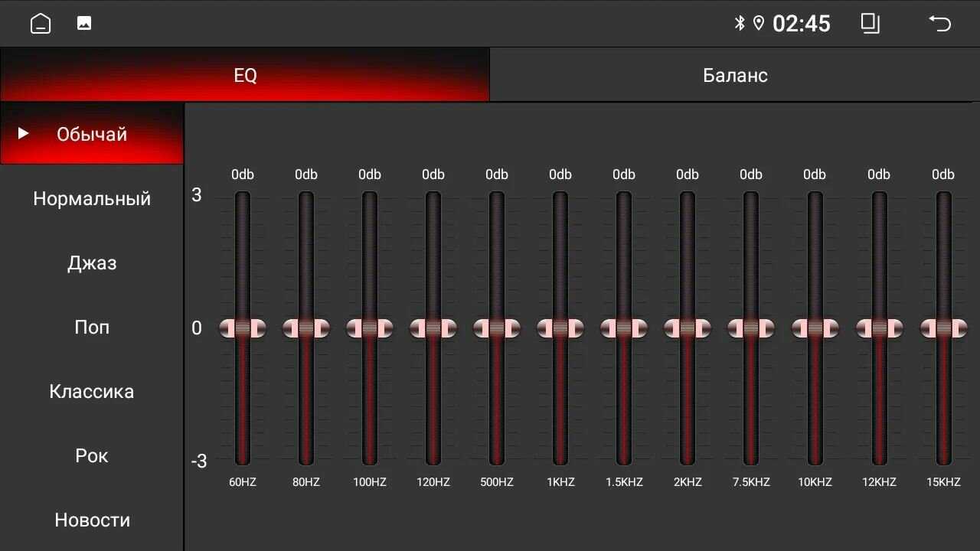Image resolution: width=980 pixels, height=551 pixels.
Task: Switch to the Рок preset
Action: coord(92,456)
